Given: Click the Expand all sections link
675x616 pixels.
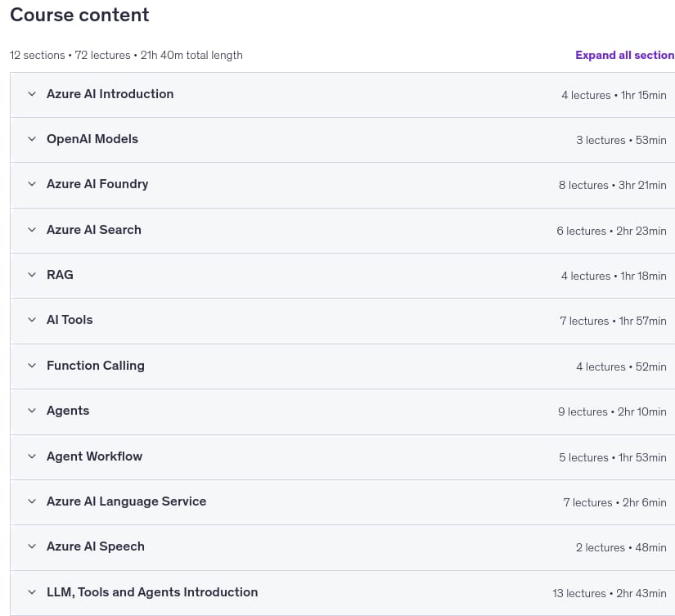Looking at the screenshot, I should [624, 55].
